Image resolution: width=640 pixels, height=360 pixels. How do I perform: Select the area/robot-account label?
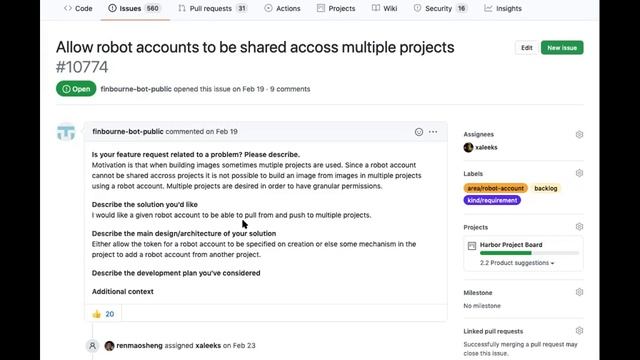pos(496,188)
